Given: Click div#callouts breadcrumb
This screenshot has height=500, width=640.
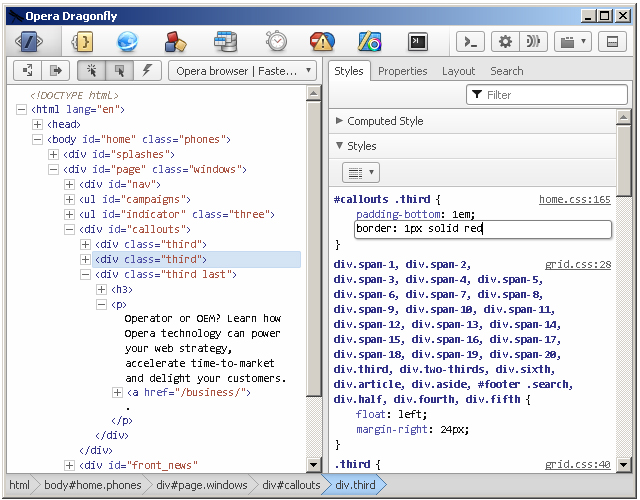Looking at the screenshot, I should (291, 485).
